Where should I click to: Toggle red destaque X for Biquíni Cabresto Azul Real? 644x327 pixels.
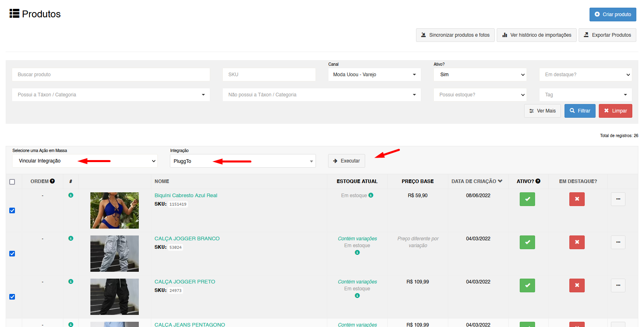[x=577, y=199]
